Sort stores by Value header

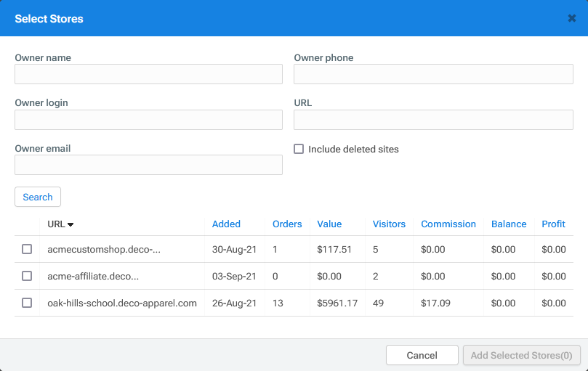(x=329, y=224)
